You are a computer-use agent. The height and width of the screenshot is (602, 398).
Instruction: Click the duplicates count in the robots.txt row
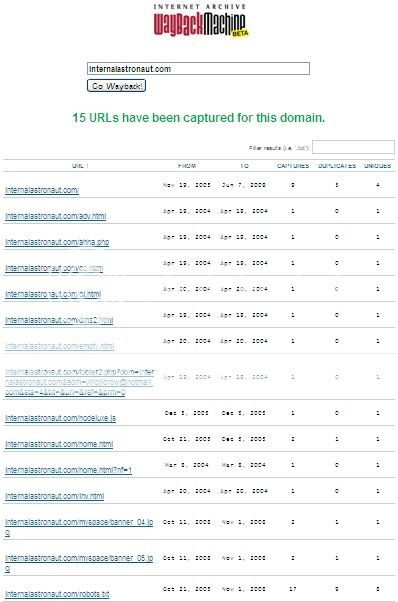[x=337, y=589]
